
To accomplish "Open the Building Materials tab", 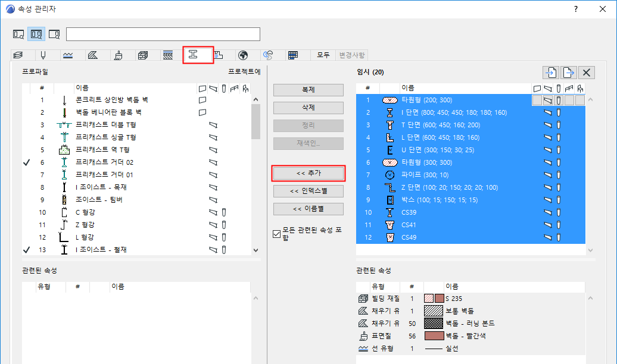I will coord(143,55).
